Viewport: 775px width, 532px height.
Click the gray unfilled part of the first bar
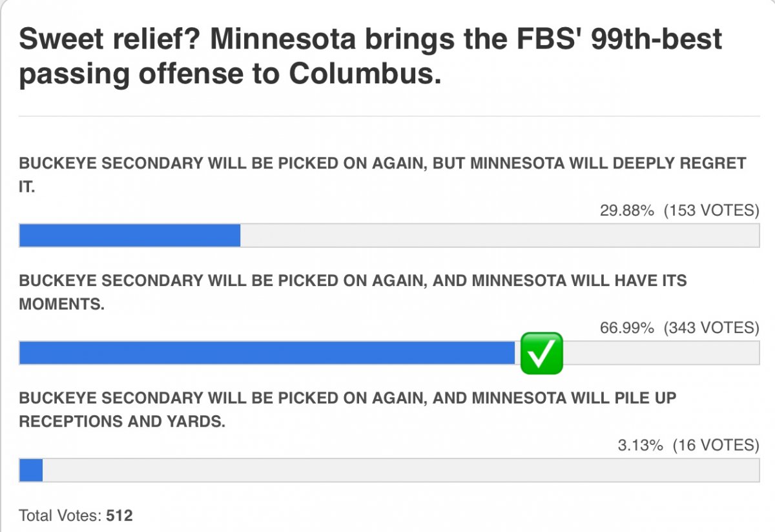(500, 235)
